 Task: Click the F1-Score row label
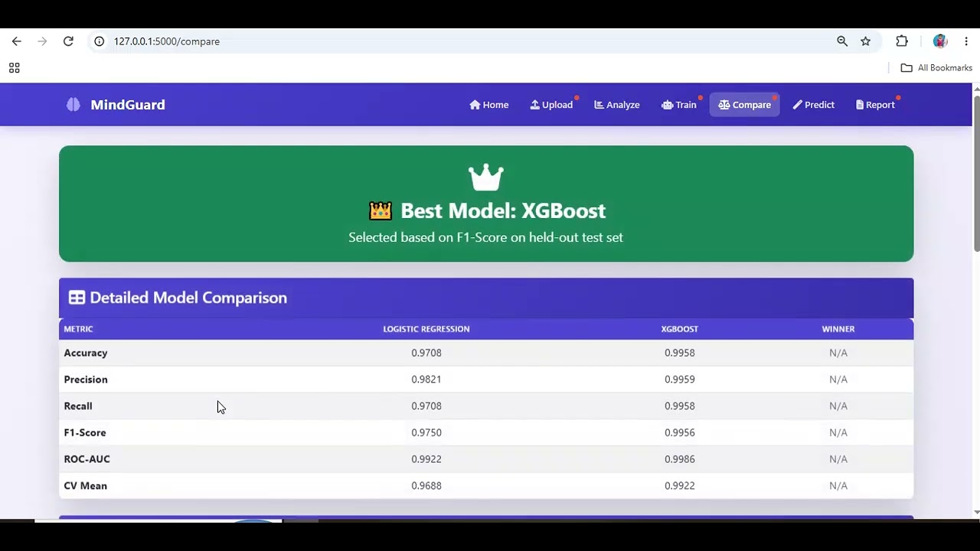click(85, 432)
